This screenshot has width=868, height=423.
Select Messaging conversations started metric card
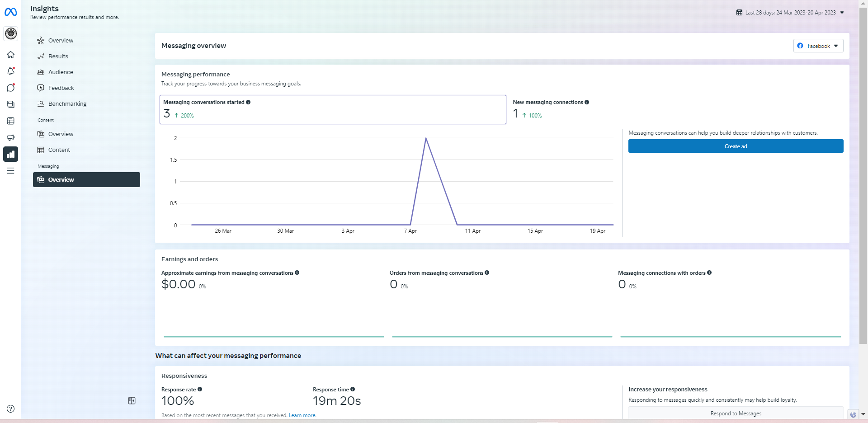click(333, 109)
